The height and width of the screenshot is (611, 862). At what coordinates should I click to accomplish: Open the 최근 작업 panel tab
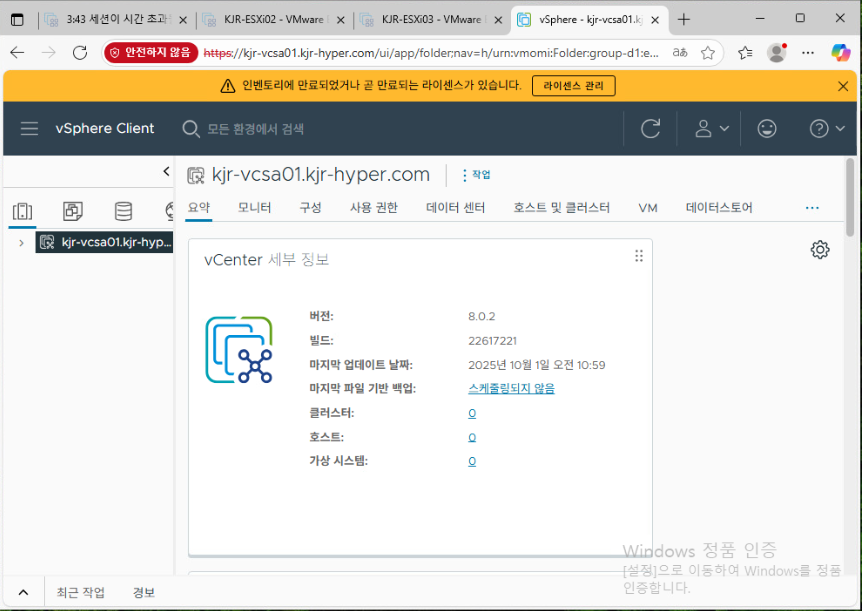80,593
